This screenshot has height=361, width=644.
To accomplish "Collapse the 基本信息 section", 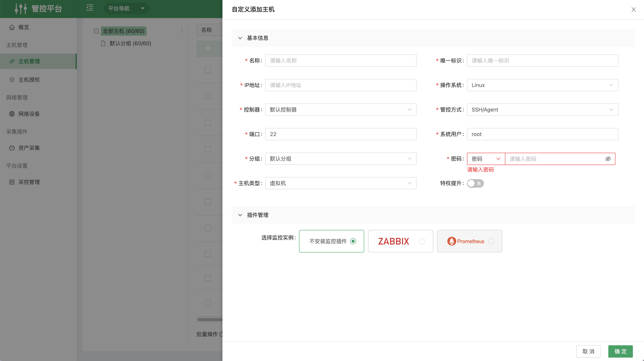I will (x=240, y=38).
